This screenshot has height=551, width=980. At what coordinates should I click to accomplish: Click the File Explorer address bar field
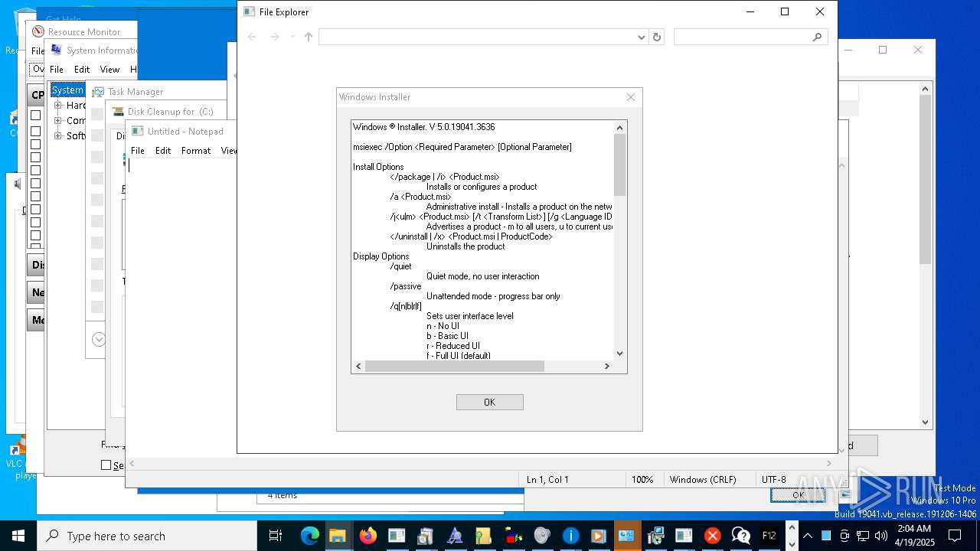[x=478, y=37]
